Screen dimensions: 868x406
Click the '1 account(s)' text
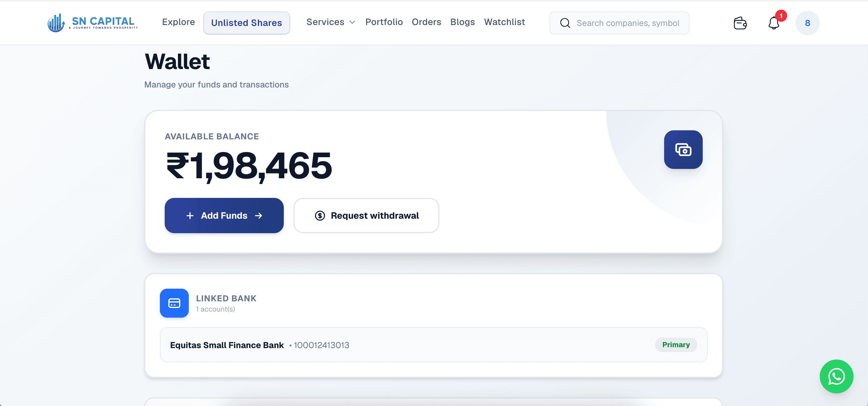coord(215,309)
